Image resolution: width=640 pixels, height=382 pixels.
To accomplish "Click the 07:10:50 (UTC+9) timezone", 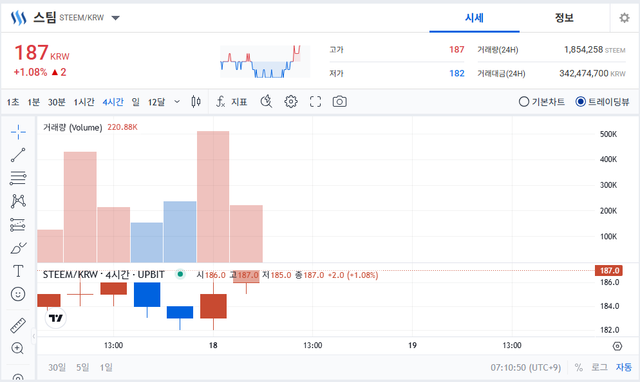I will click(x=526, y=368).
